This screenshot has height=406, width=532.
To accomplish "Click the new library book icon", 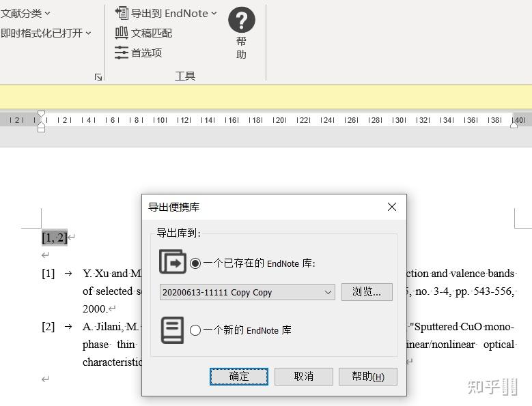I will (172, 330).
